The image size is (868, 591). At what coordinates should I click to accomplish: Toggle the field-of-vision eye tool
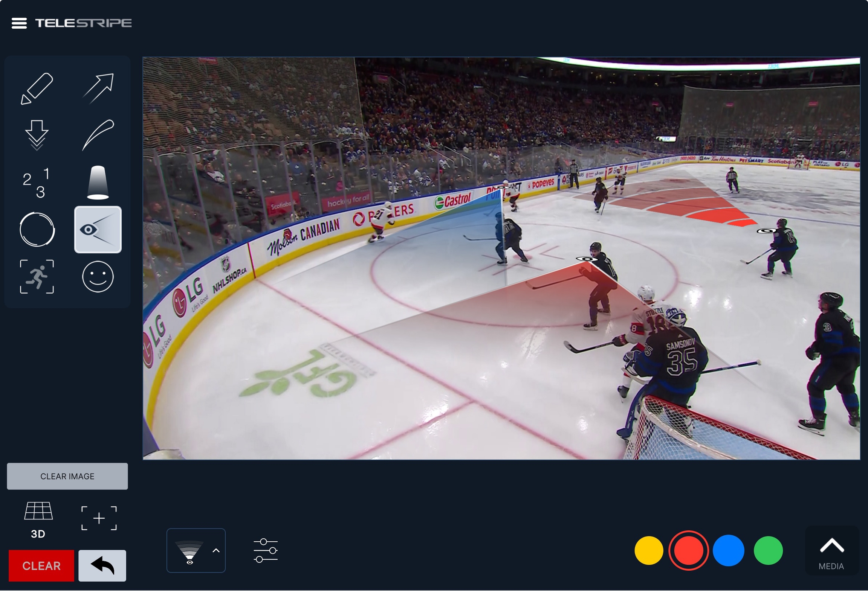point(98,230)
